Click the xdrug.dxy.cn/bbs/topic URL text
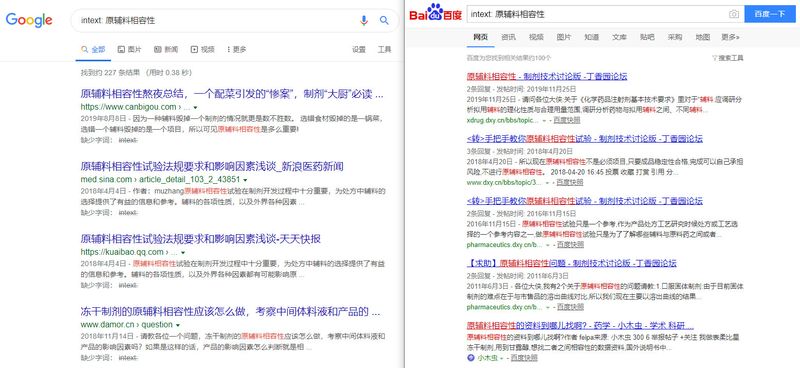This screenshot has height=368, width=800. point(503,120)
